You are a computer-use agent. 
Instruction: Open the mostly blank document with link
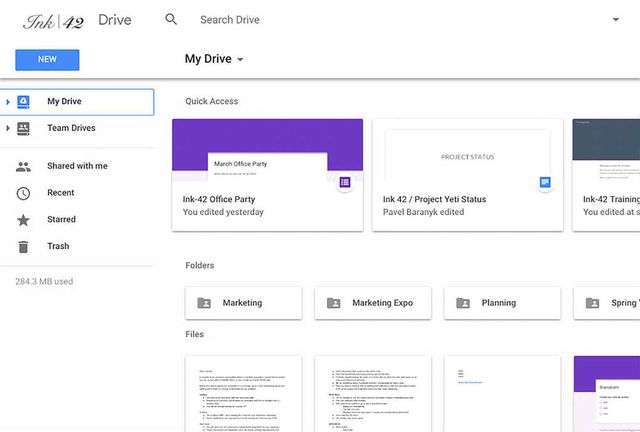pos(502,394)
